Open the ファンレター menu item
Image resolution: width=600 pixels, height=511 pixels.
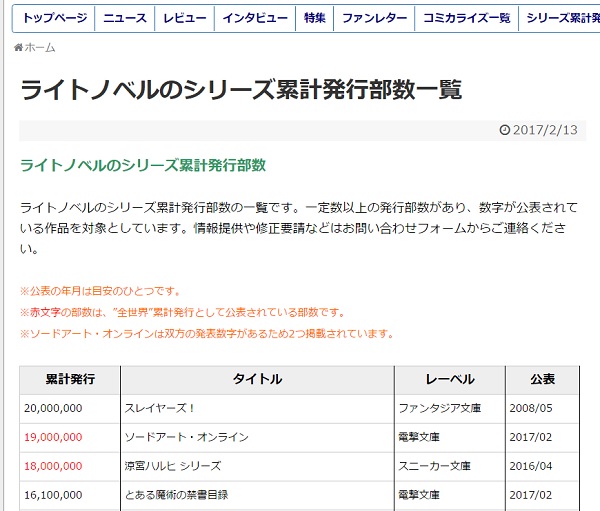374,18
